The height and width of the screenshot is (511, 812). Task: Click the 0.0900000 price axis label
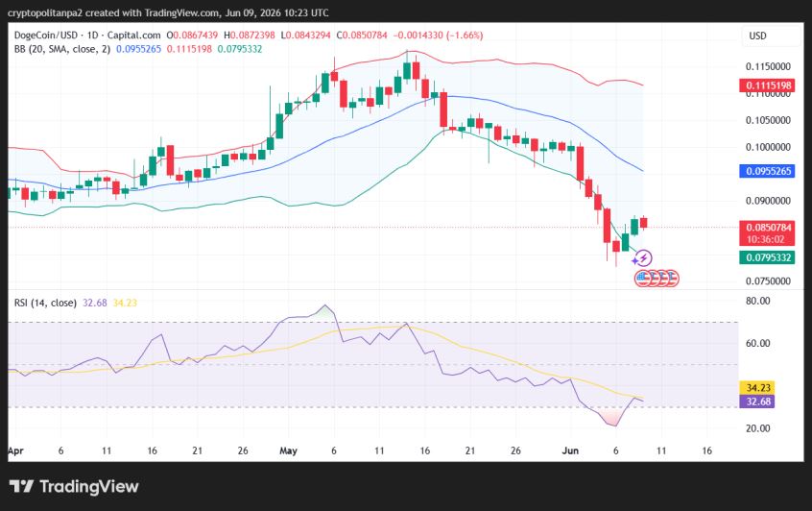[x=768, y=201]
